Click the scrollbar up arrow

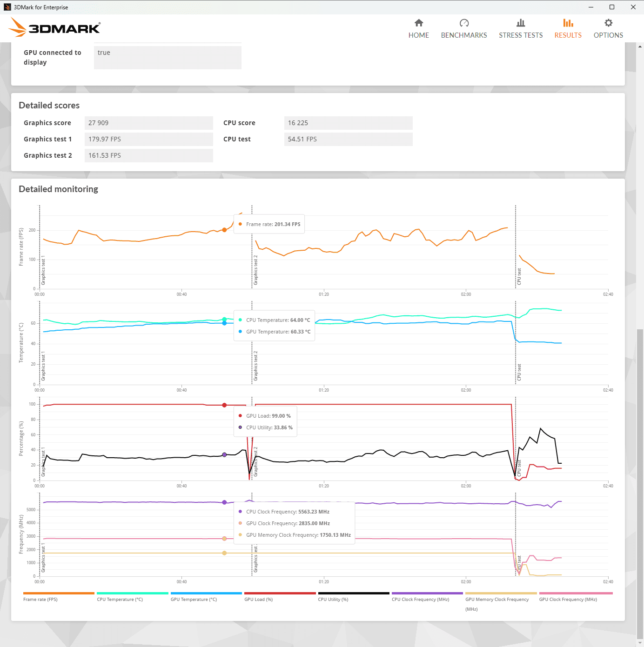pos(640,47)
